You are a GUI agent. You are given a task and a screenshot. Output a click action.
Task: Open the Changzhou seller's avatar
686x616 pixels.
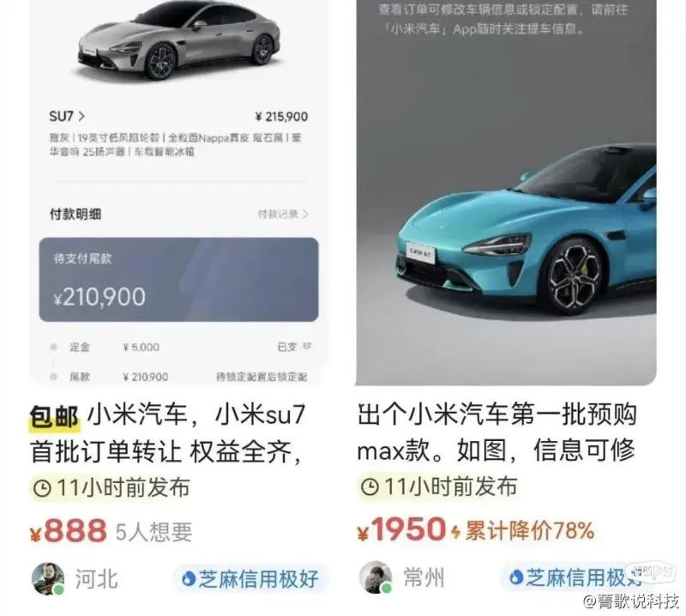tap(376, 577)
